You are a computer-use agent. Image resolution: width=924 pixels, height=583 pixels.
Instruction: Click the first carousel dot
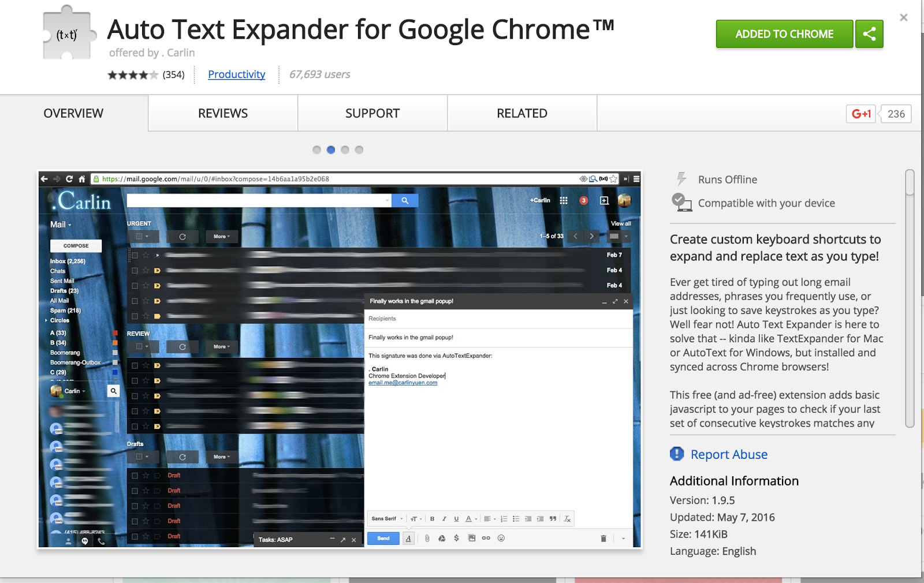click(x=316, y=150)
